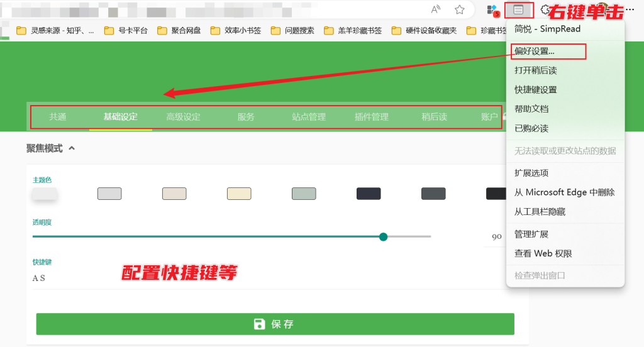Click the favorites star icon
The height and width of the screenshot is (347, 644).
click(x=460, y=9)
